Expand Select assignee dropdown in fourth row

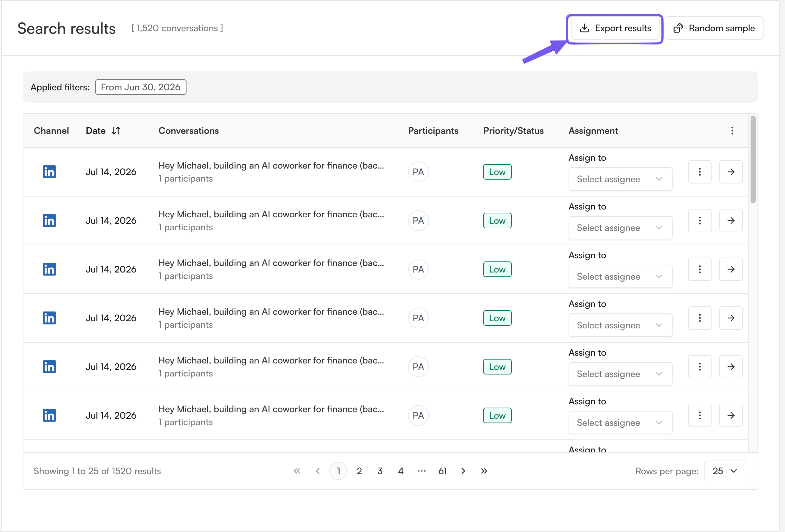620,325
